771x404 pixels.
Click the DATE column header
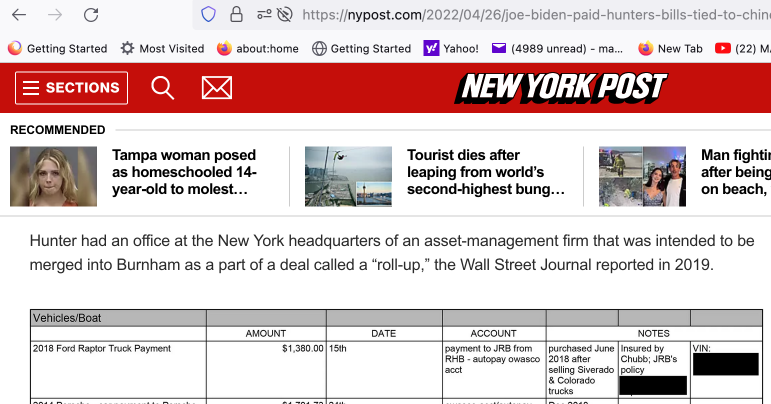[384, 333]
